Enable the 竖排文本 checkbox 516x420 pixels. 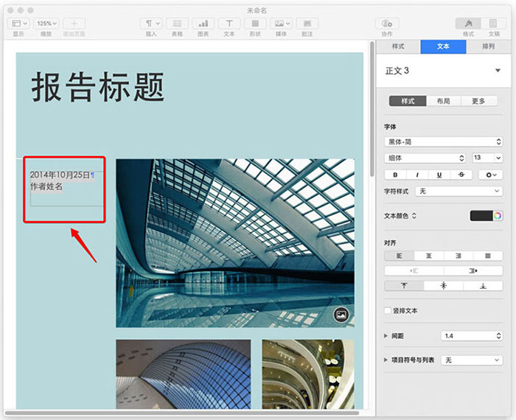tap(388, 310)
